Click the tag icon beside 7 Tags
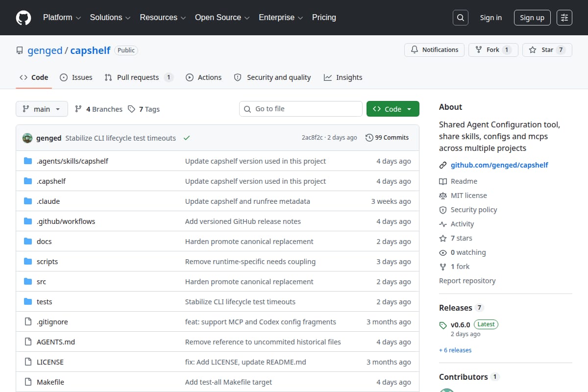588x392 pixels. coord(131,109)
